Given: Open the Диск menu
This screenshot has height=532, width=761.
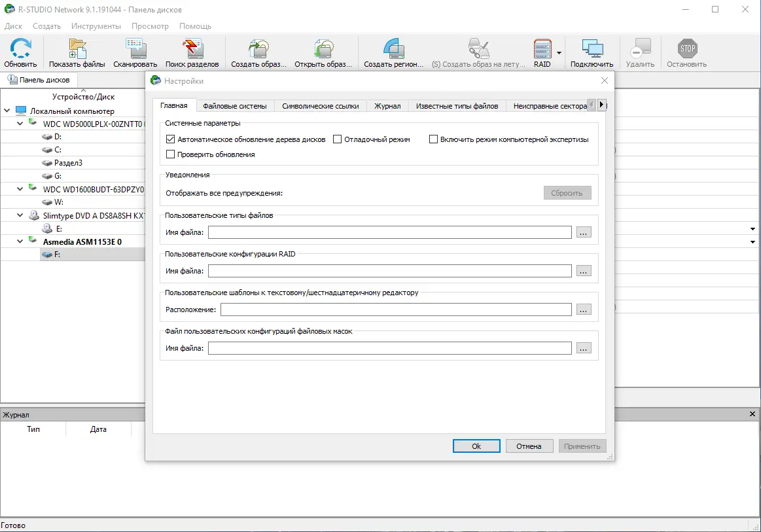Looking at the screenshot, I should click(x=13, y=26).
